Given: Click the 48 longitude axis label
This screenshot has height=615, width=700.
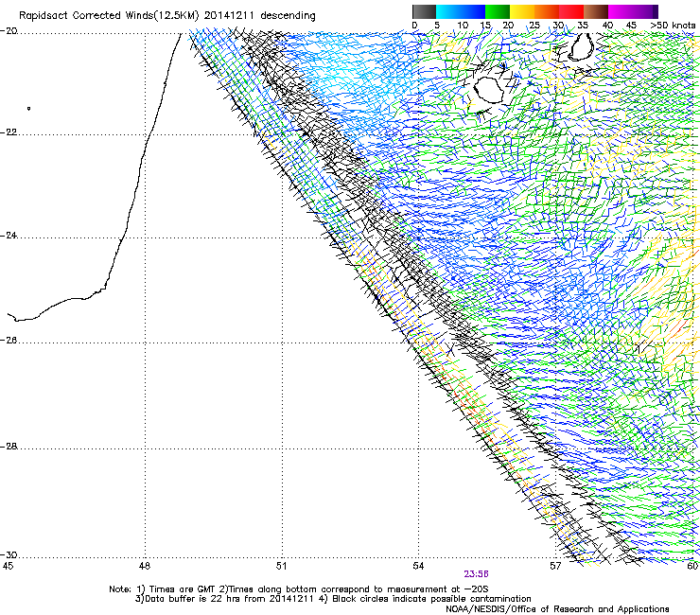Looking at the screenshot, I should coord(144,566).
